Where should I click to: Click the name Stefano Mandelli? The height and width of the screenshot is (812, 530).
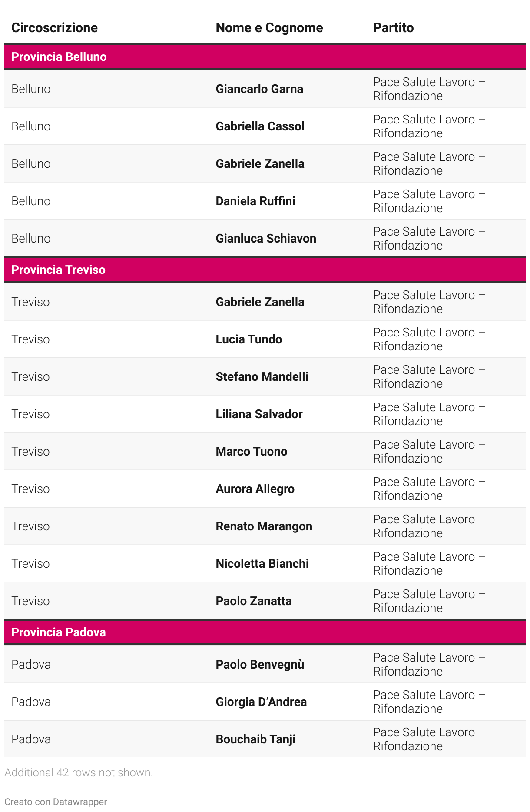(x=262, y=377)
